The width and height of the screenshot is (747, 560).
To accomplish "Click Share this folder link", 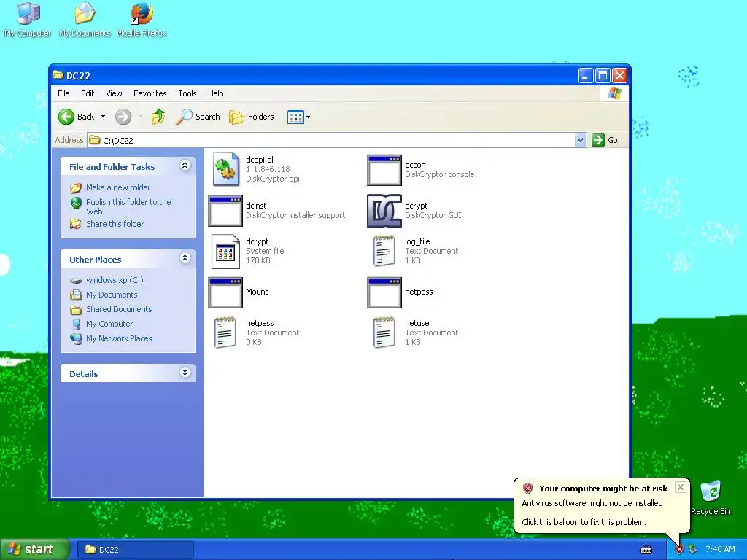I will click(x=115, y=224).
